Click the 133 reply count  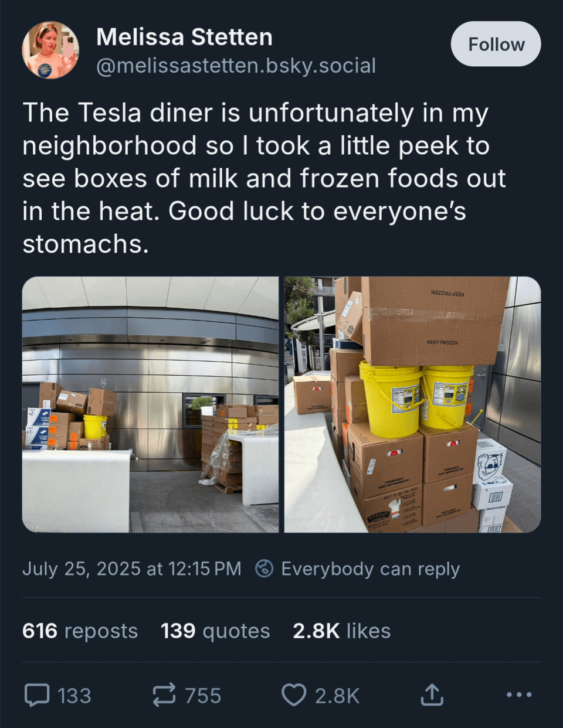(x=74, y=696)
